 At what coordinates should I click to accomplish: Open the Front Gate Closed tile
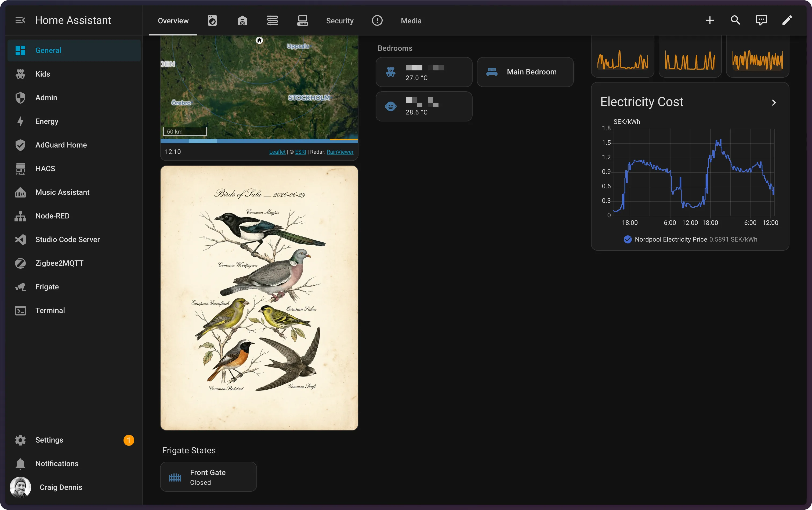point(208,477)
